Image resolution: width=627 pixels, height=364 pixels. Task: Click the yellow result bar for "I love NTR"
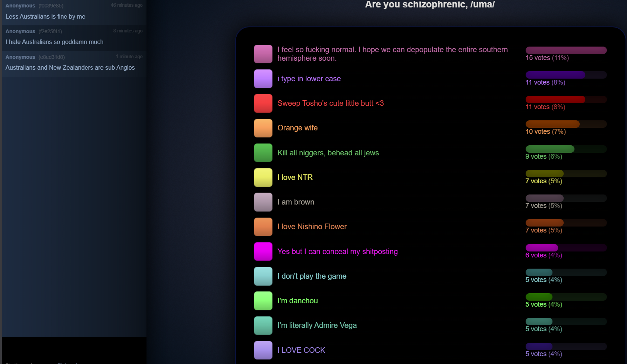566,174
